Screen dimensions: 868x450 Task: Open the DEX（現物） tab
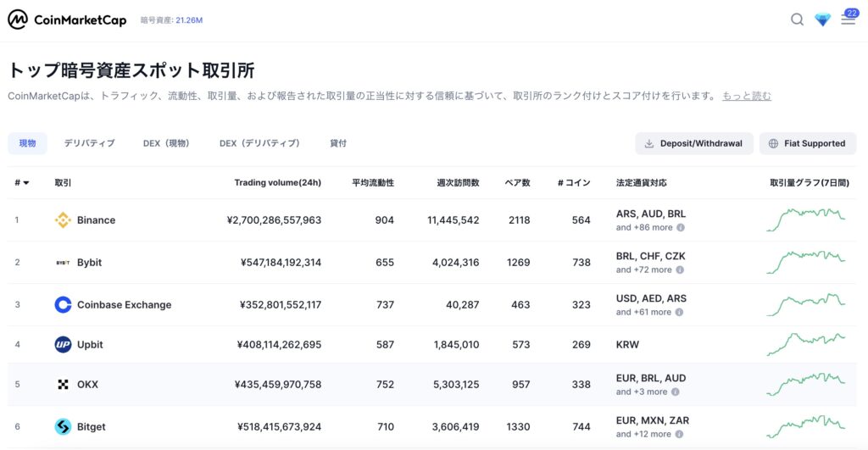(166, 144)
